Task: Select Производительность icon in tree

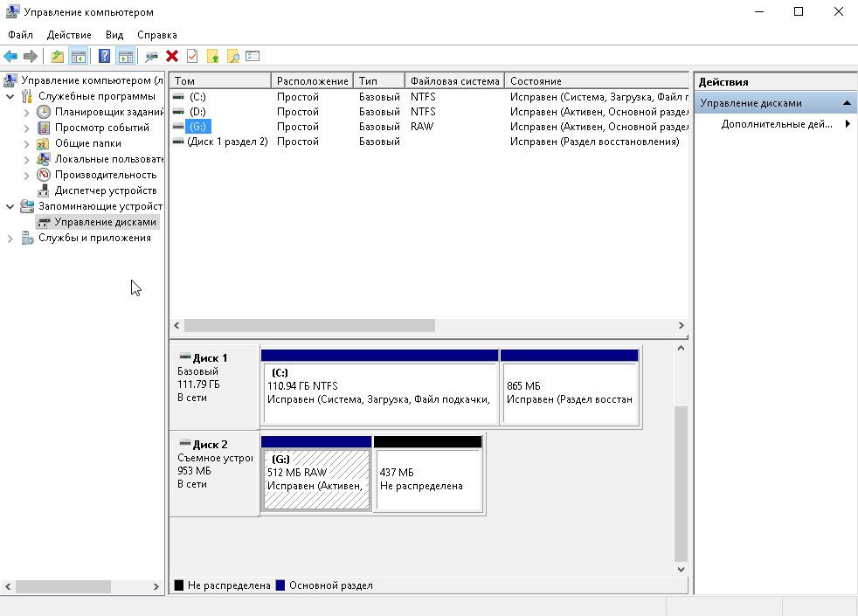Action: (44, 175)
